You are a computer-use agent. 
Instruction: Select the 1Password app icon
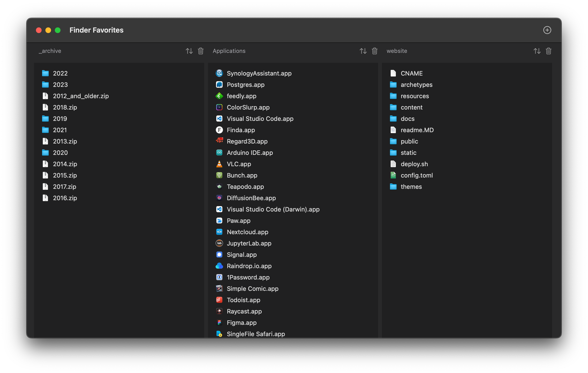point(219,277)
